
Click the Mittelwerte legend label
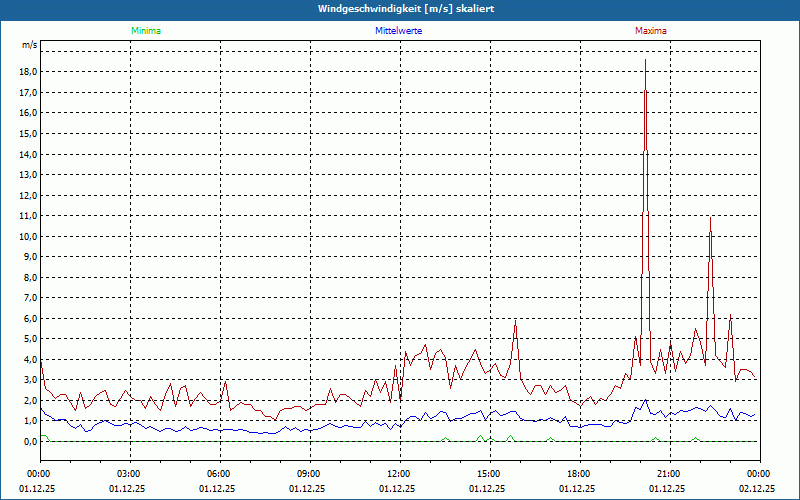398,31
